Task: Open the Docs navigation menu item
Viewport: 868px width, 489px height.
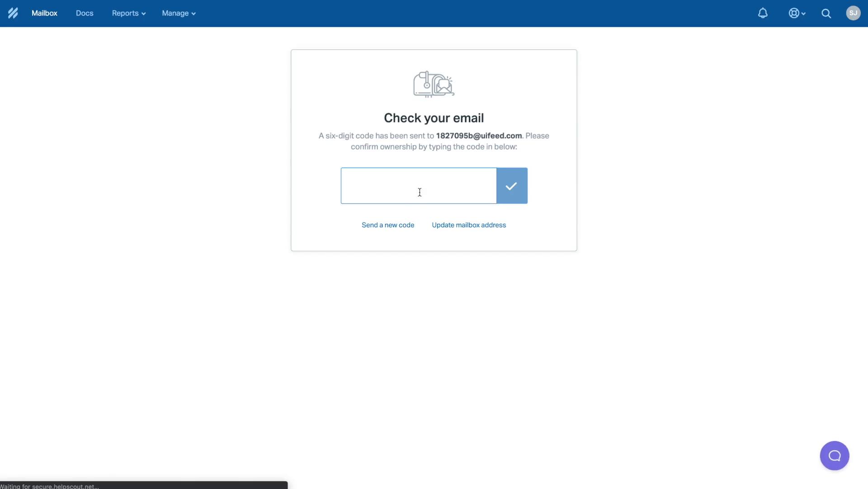Action: [84, 13]
